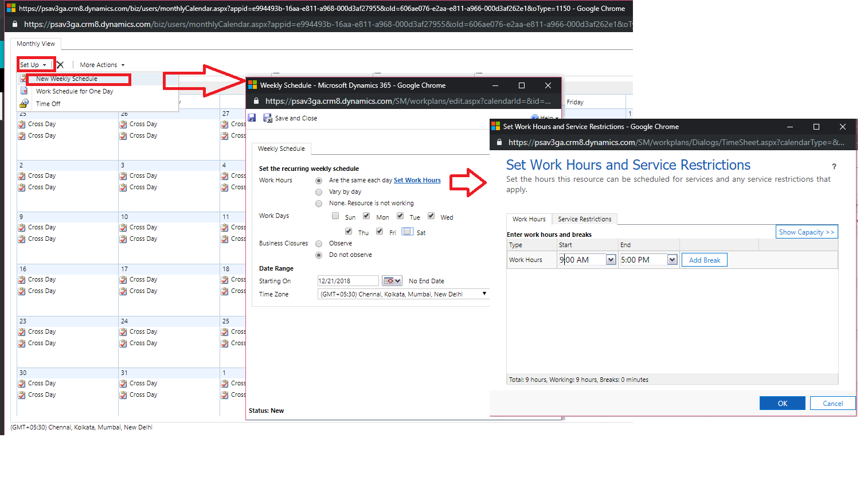Viewport: 868px width, 504px height.
Task: Select 'Are the same each day' radio button
Action: coord(319,180)
